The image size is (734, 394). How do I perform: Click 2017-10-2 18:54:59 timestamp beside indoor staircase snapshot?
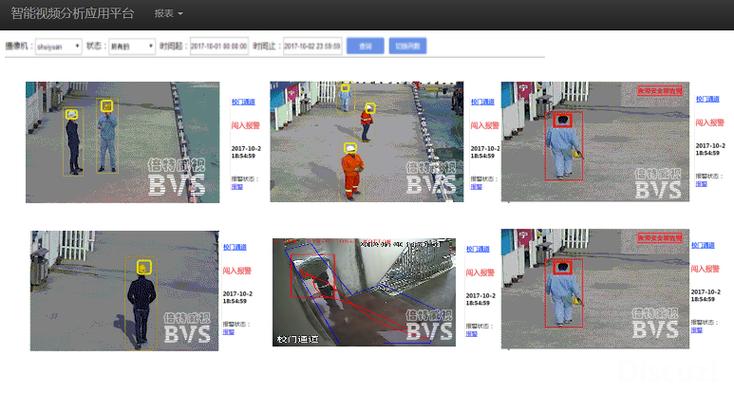point(480,299)
